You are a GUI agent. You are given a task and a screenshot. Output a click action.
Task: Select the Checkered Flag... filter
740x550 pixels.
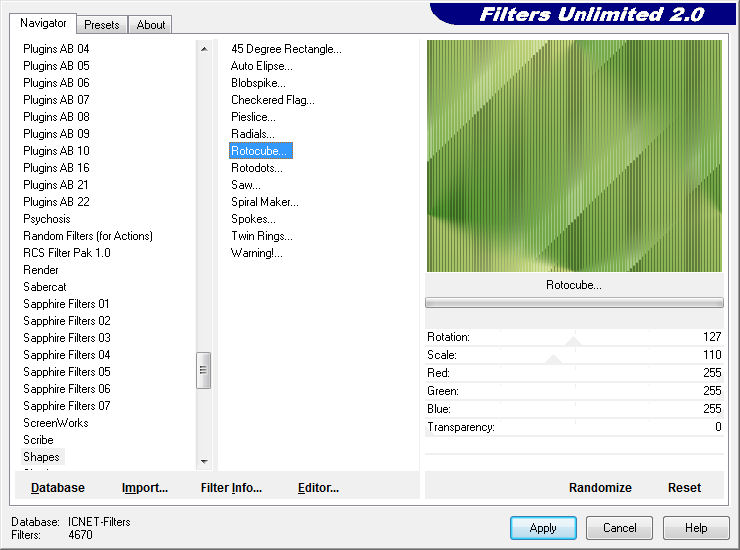[272, 100]
